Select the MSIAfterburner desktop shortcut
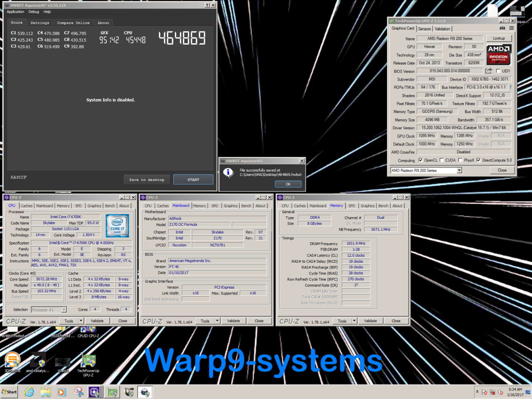532x399 pixels. click(63, 332)
